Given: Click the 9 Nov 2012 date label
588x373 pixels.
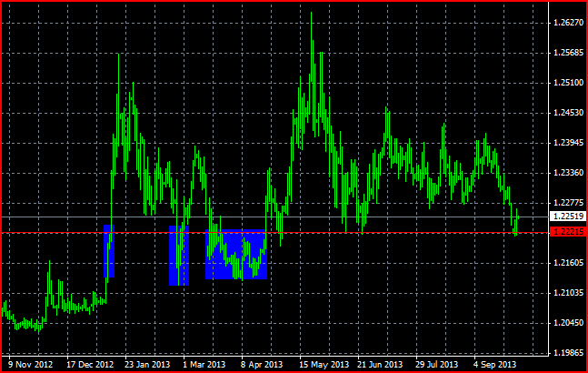Looking at the screenshot, I should [x=30, y=365].
